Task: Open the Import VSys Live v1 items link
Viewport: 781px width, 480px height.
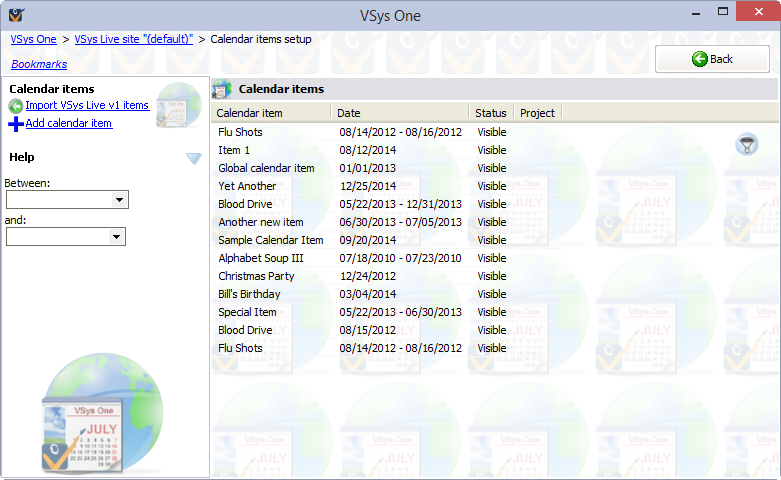Action: (x=87, y=105)
